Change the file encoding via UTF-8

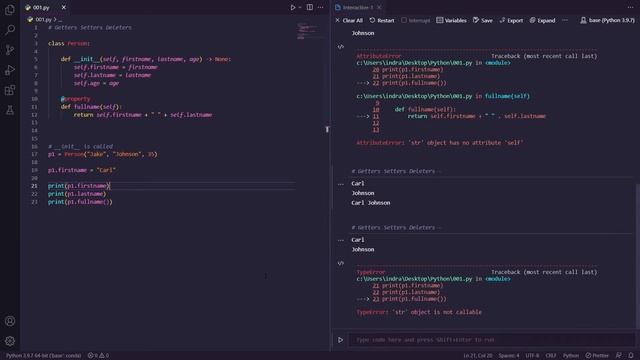532,356
